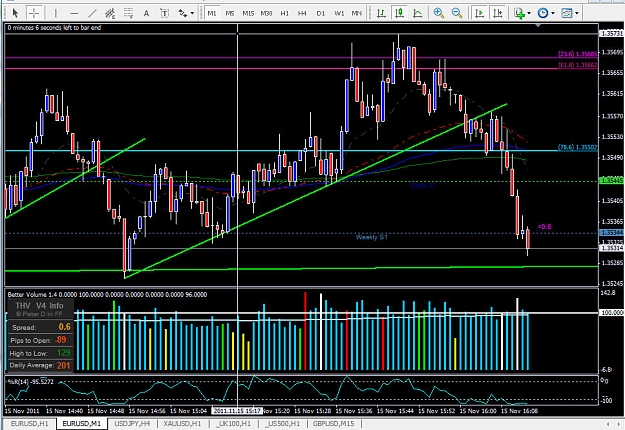
Task: Switch to the H1 timeframe
Action: coord(285,13)
